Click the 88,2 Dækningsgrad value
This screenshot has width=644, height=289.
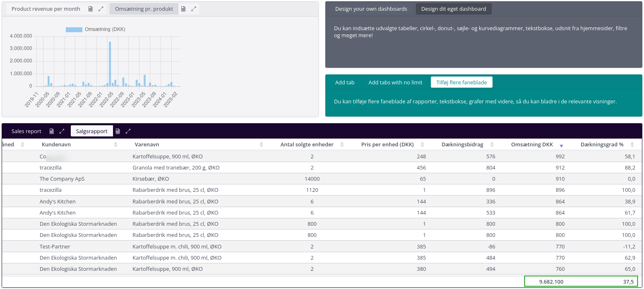click(630, 167)
